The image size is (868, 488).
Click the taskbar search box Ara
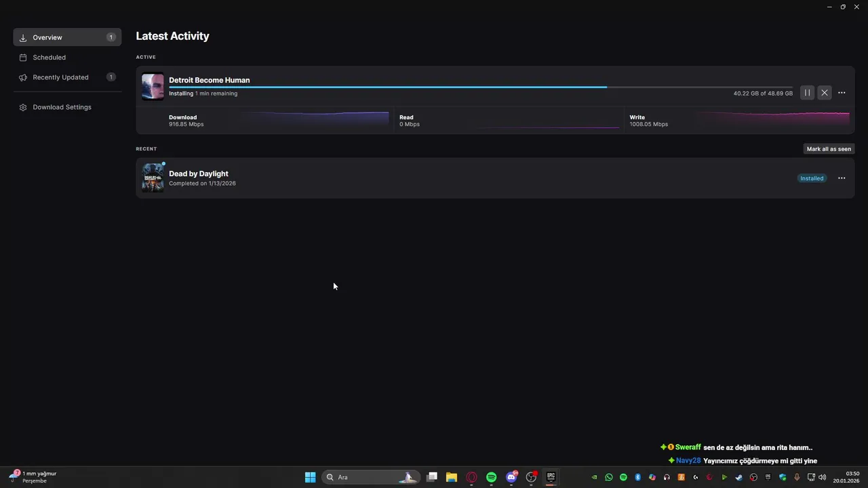pos(370,477)
